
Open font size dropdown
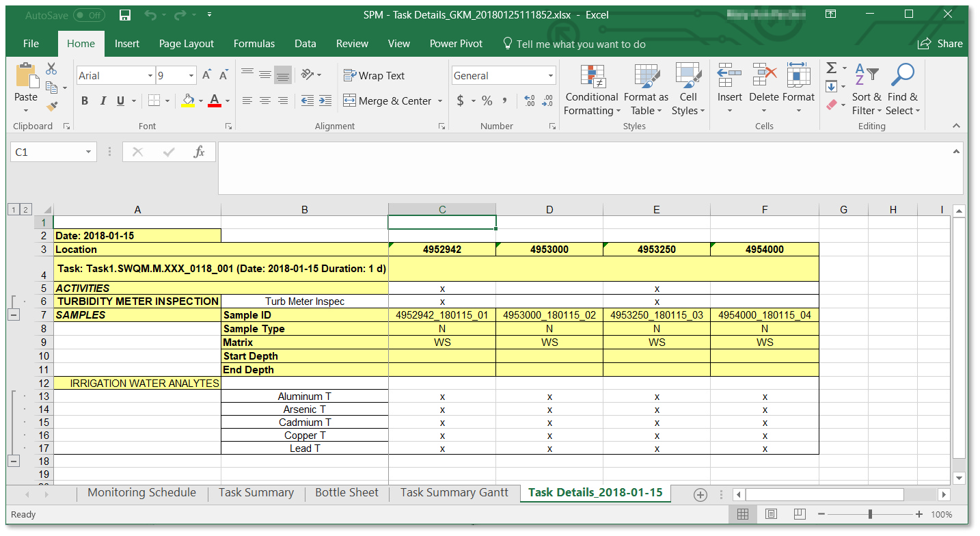click(191, 76)
